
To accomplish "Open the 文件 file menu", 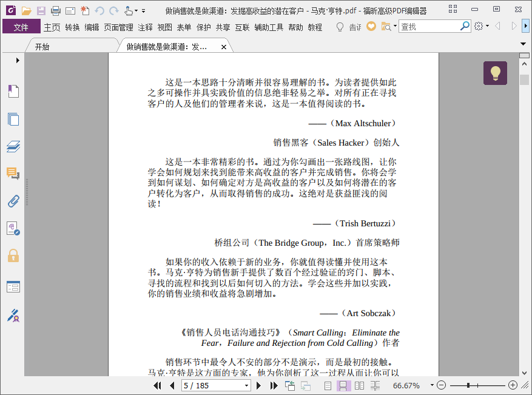I will (x=21, y=27).
